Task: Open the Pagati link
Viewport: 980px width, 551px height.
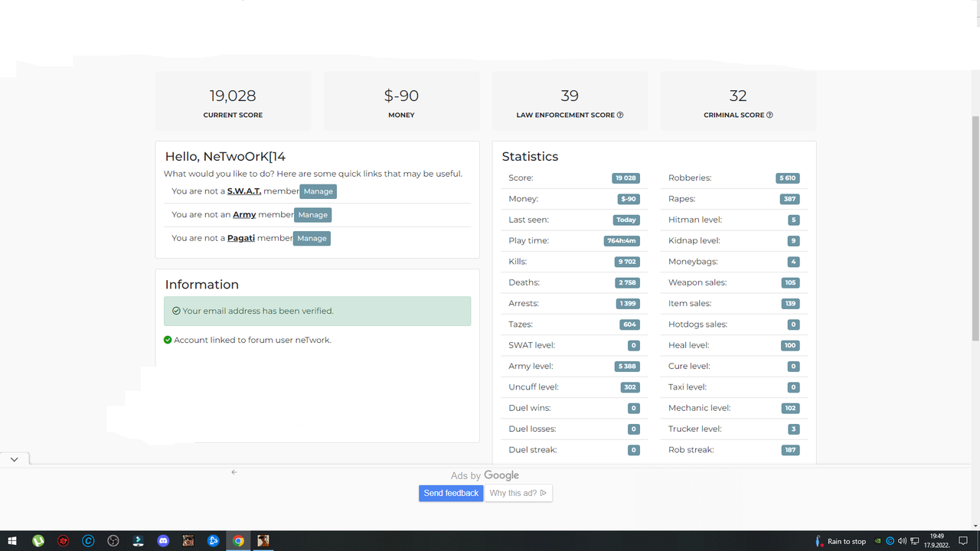Action: click(x=241, y=238)
